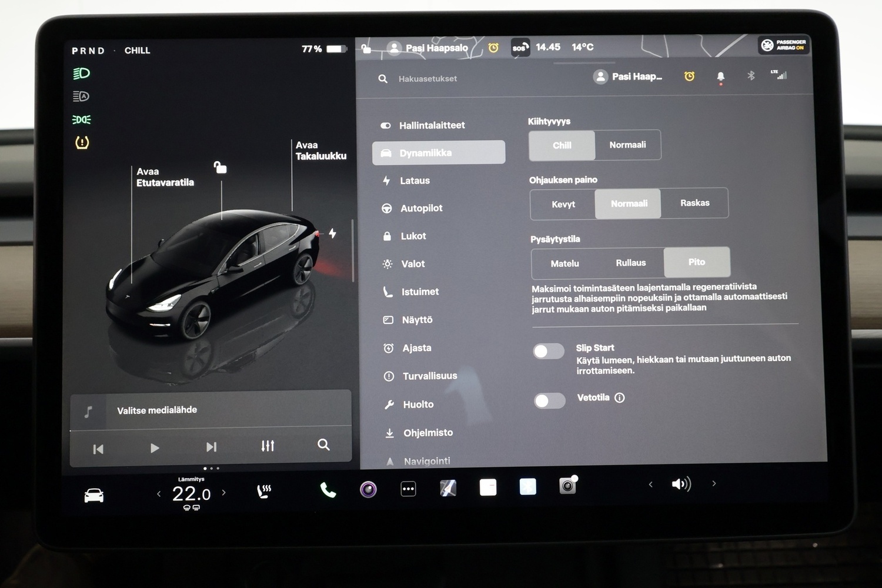882x588 pixels.
Task: Skip to previous track
Action: [98, 449]
